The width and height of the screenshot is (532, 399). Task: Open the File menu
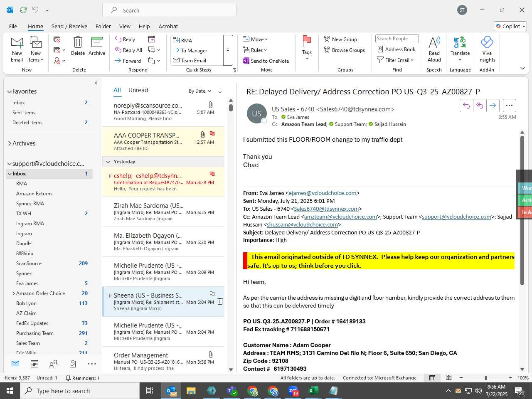[x=13, y=26]
